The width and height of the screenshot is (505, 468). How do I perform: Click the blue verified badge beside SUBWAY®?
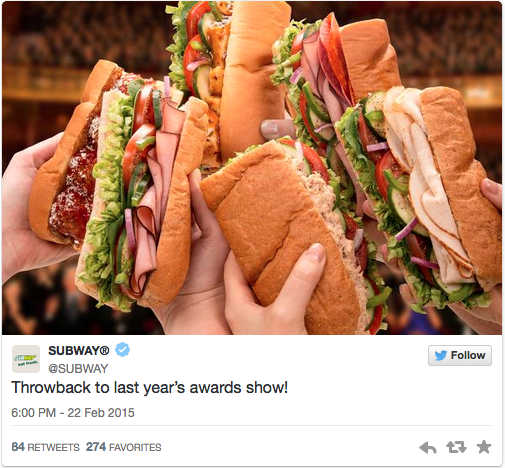tap(122, 350)
